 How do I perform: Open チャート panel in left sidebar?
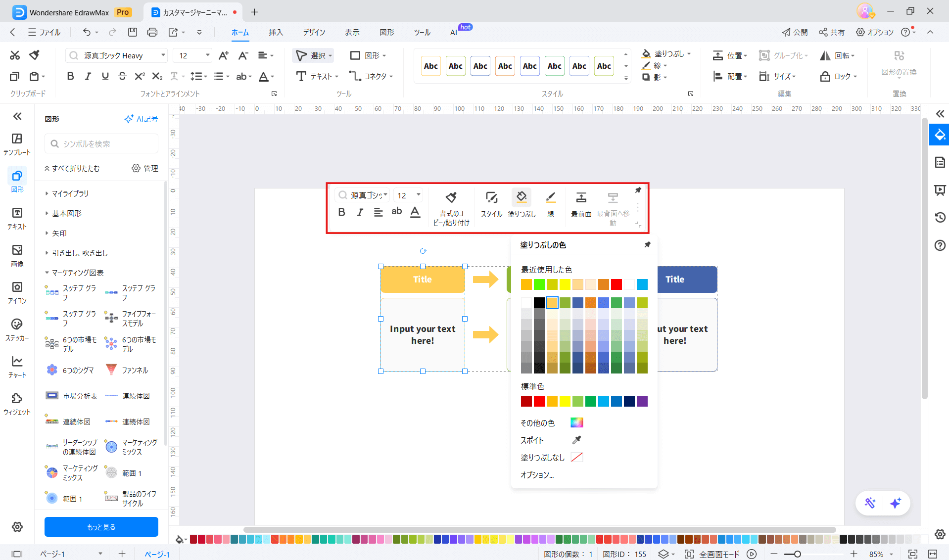click(17, 367)
